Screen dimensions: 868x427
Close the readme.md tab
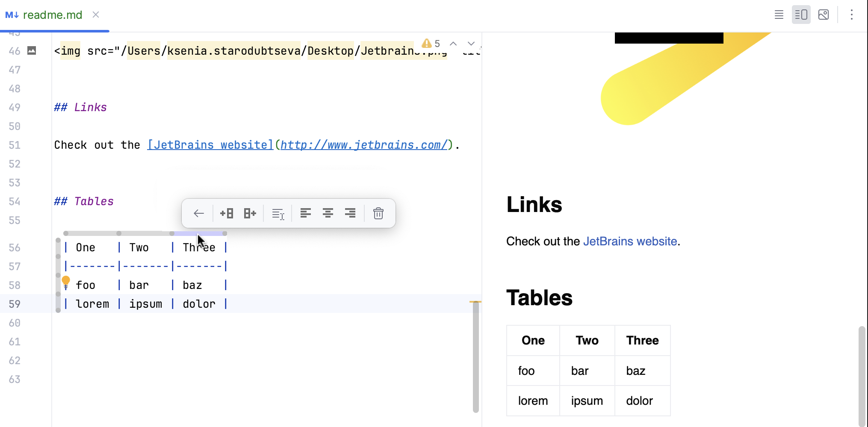pos(95,15)
